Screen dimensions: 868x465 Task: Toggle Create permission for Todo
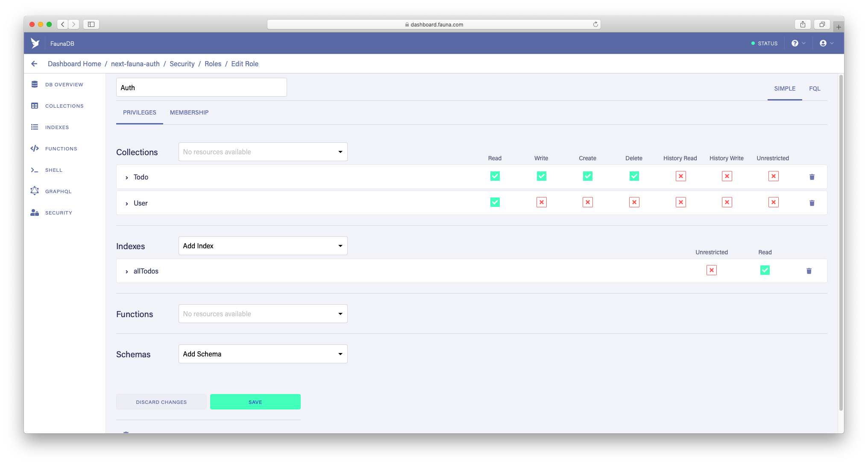(x=588, y=176)
